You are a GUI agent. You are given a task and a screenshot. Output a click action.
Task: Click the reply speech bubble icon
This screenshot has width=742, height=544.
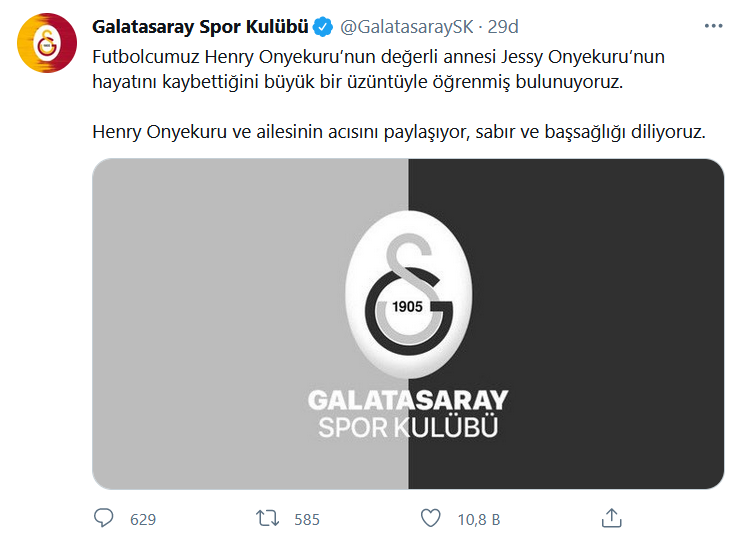pyautogui.click(x=104, y=518)
